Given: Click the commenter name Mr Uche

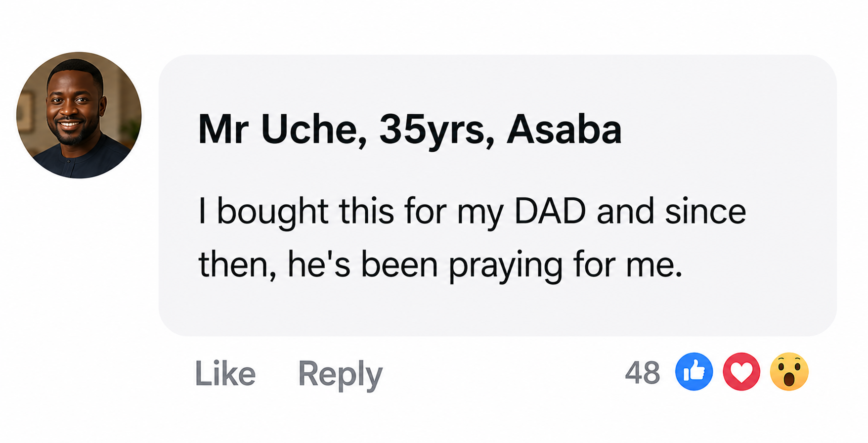Looking at the screenshot, I should (277, 130).
